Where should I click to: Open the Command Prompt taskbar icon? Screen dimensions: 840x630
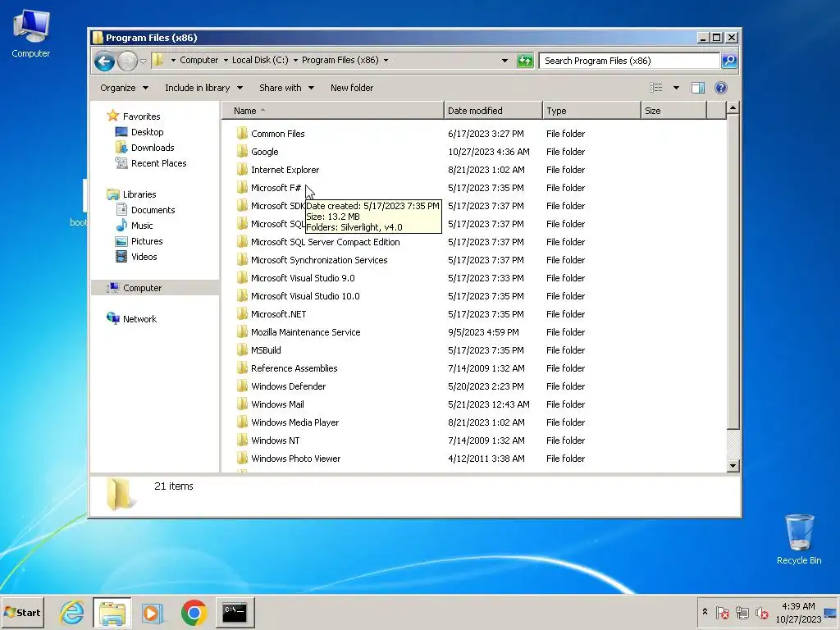click(235, 612)
